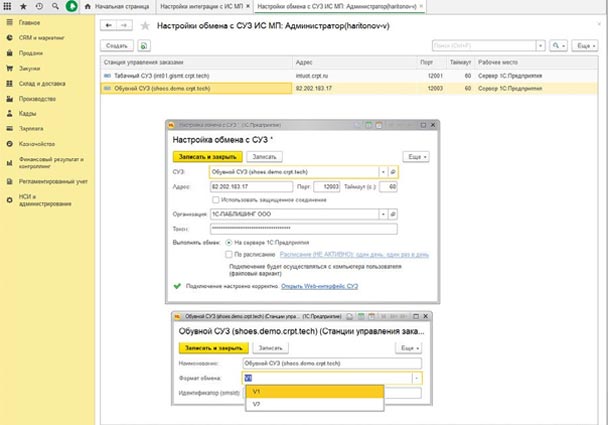Image resolution: width=608 pixels, height=425 pixels.
Task: Click Рабочее место column header
Action: click(x=536, y=62)
